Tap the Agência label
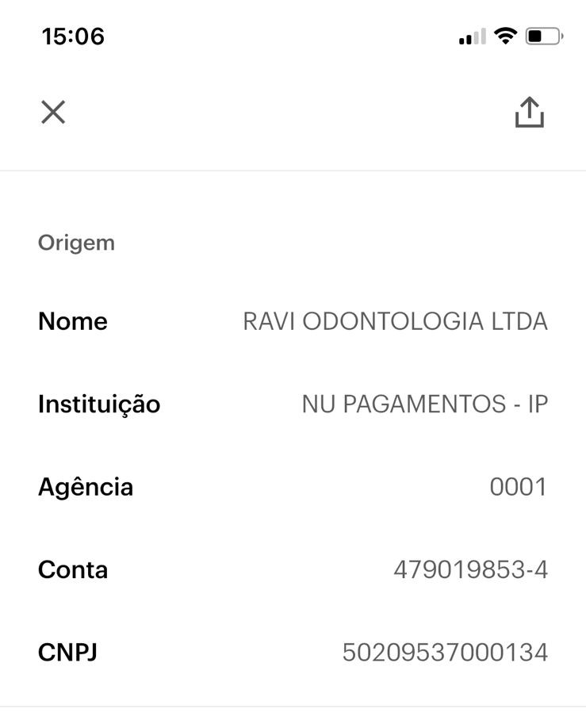Image resolution: width=586 pixels, height=728 pixels. click(86, 486)
